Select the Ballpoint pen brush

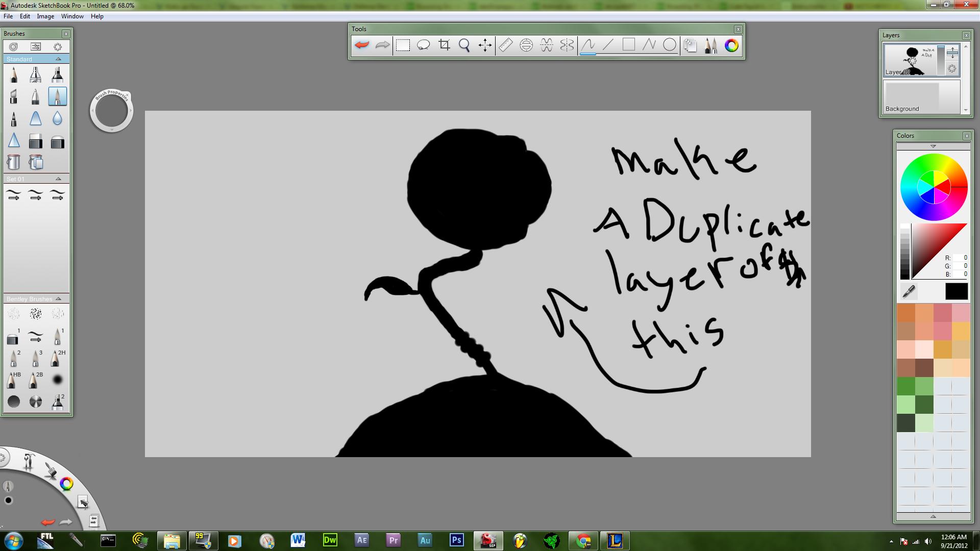pos(36,96)
